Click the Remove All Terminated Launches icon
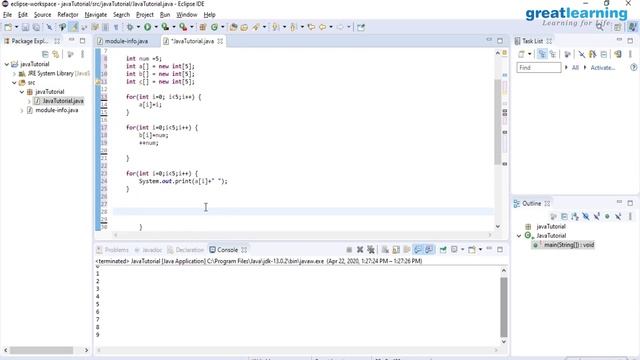The height and width of the screenshot is (360, 640). click(371, 250)
